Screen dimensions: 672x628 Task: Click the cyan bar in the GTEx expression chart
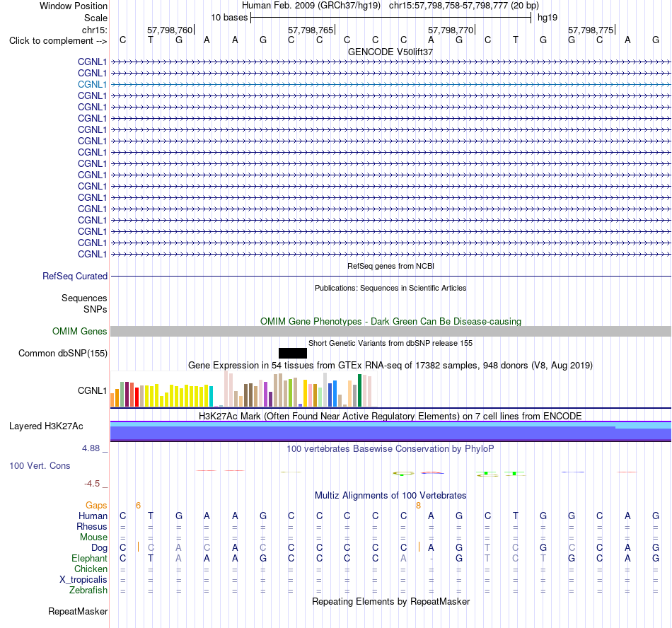pos(211,397)
